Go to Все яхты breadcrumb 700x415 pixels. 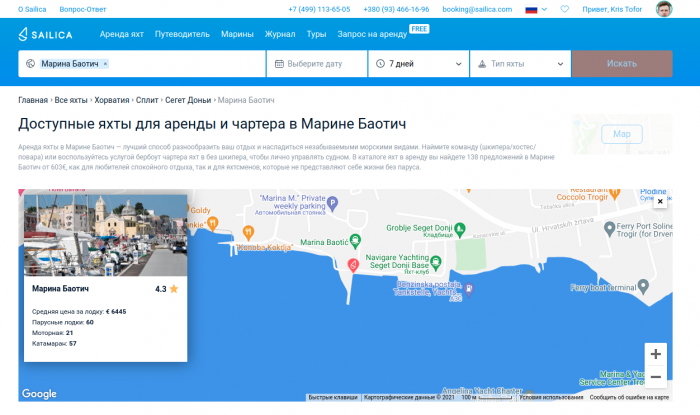point(71,100)
